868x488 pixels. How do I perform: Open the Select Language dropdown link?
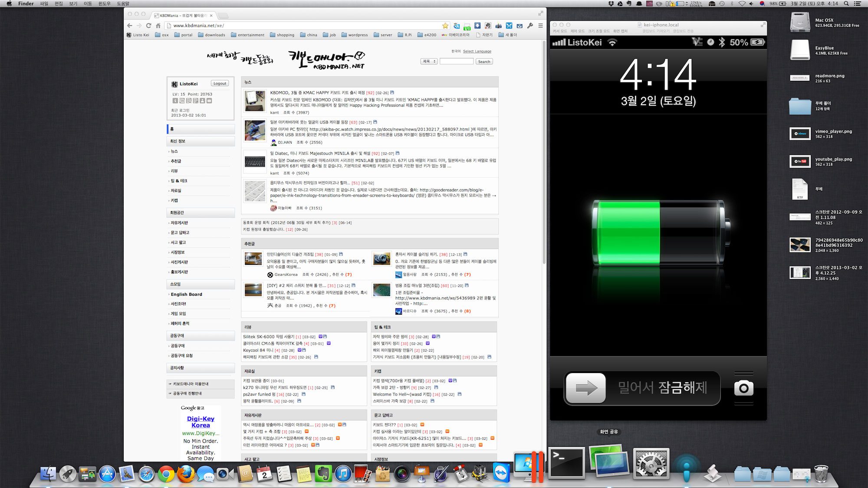click(477, 51)
